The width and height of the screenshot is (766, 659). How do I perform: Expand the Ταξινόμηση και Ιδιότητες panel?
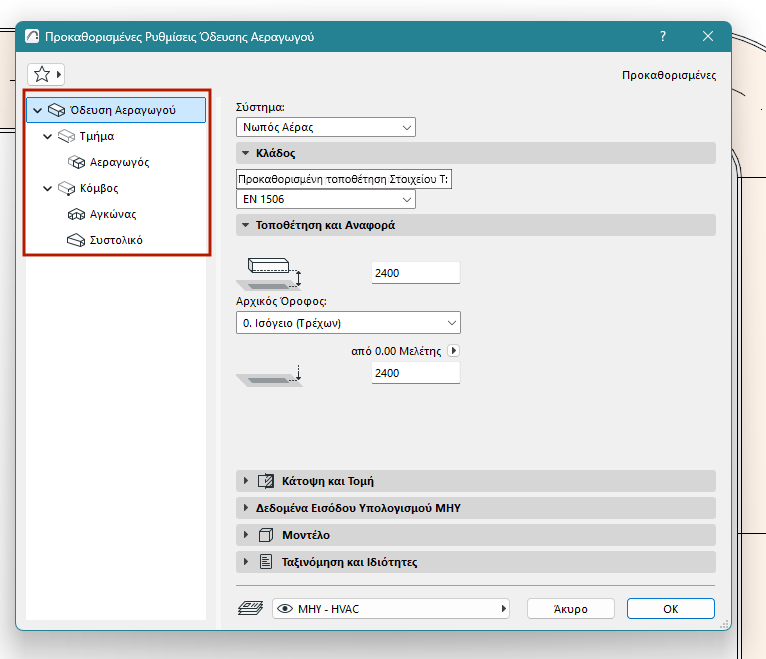pyautogui.click(x=246, y=562)
